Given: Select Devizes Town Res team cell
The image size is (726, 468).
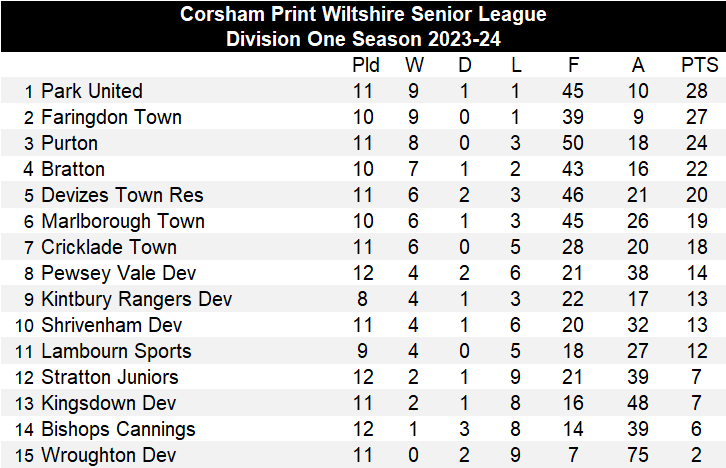Looking at the screenshot, I should [122, 195].
